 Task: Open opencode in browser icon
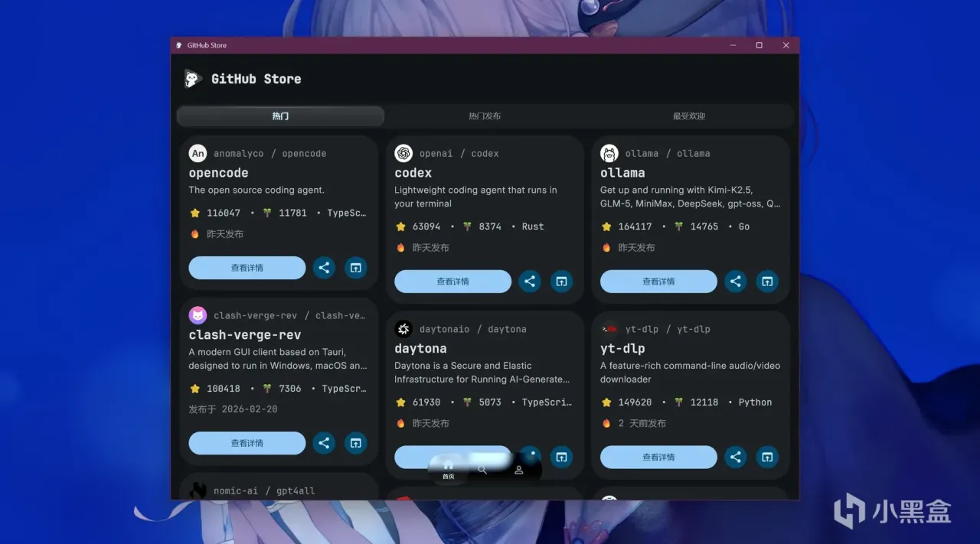355,268
